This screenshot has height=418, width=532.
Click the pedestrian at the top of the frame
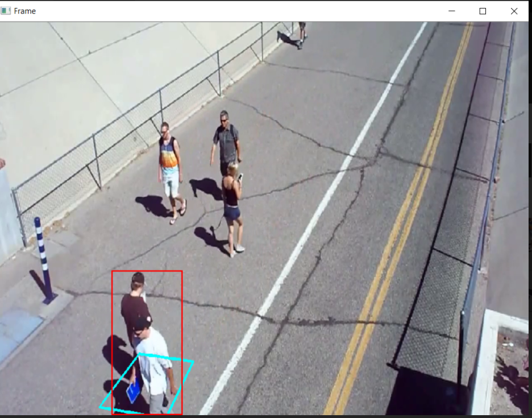pyautogui.click(x=301, y=33)
